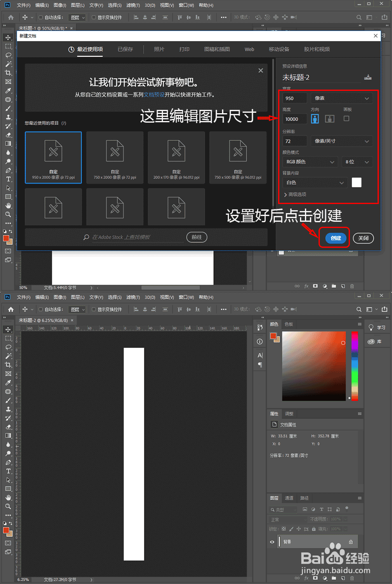The height and width of the screenshot is (584, 392).
Task: Open the 白色 background contents dropdown
Action: point(315,183)
